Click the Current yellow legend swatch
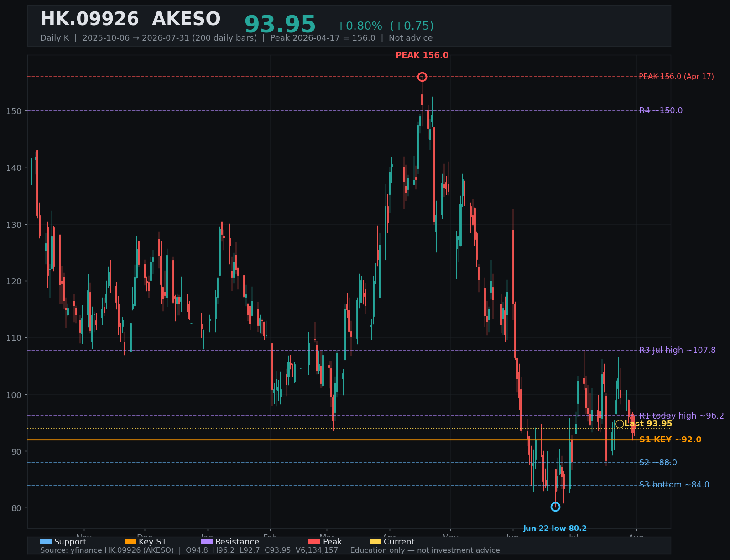 (x=375, y=542)
